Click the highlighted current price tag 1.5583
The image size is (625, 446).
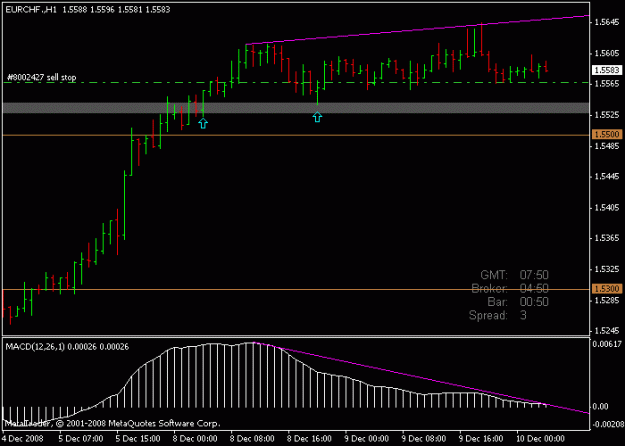tap(607, 71)
